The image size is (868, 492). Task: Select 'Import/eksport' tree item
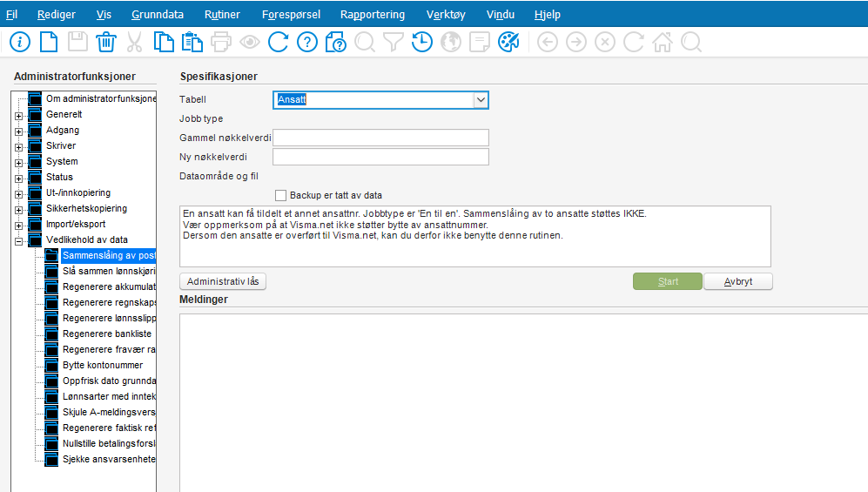tap(76, 224)
